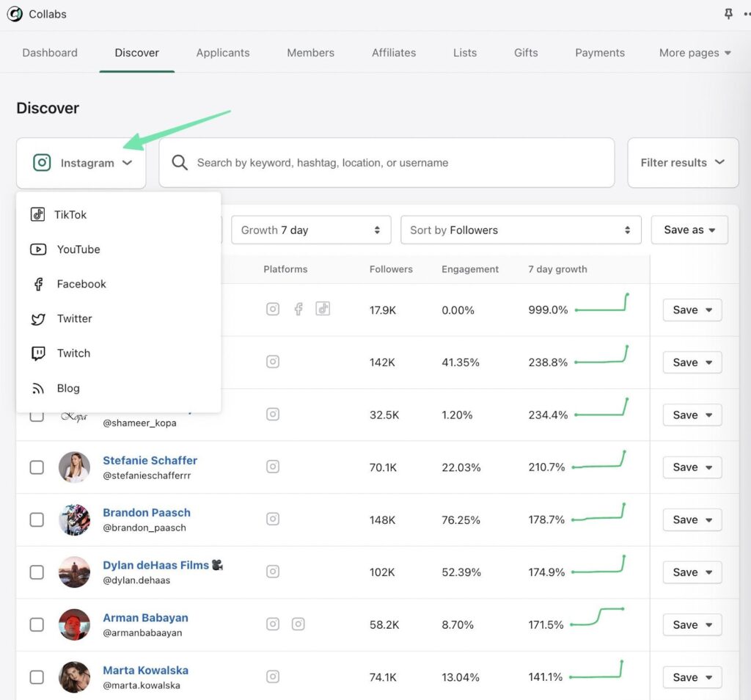
Task: Open the Save as button menu
Action: coord(689,230)
